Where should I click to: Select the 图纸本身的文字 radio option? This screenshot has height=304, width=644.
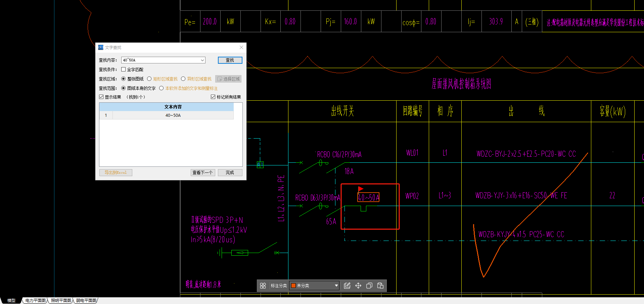124,88
